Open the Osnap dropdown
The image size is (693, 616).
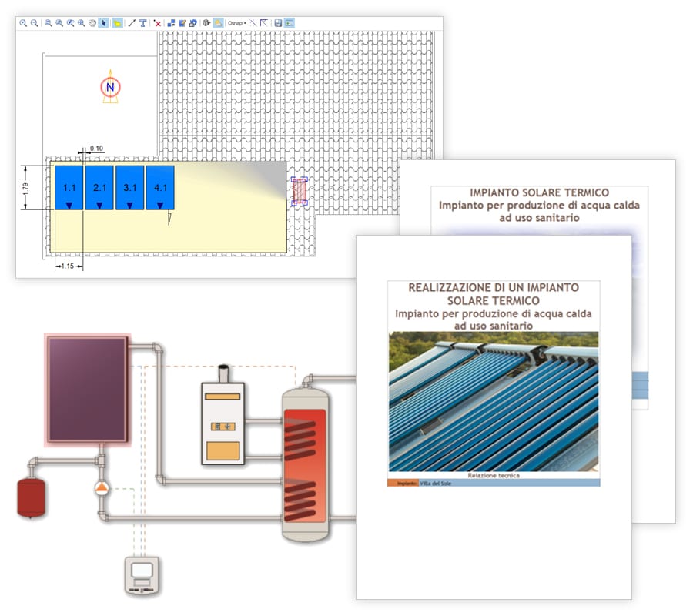coord(237,23)
